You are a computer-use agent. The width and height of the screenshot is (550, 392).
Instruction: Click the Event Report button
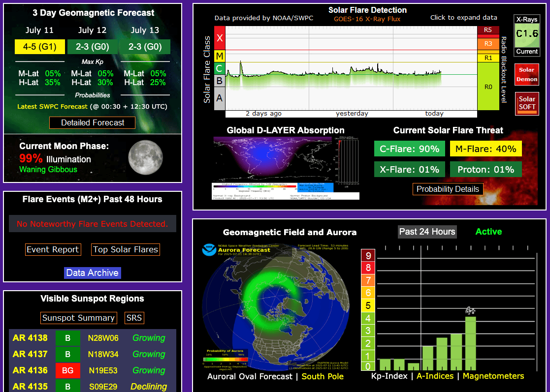tap(53, 249)
